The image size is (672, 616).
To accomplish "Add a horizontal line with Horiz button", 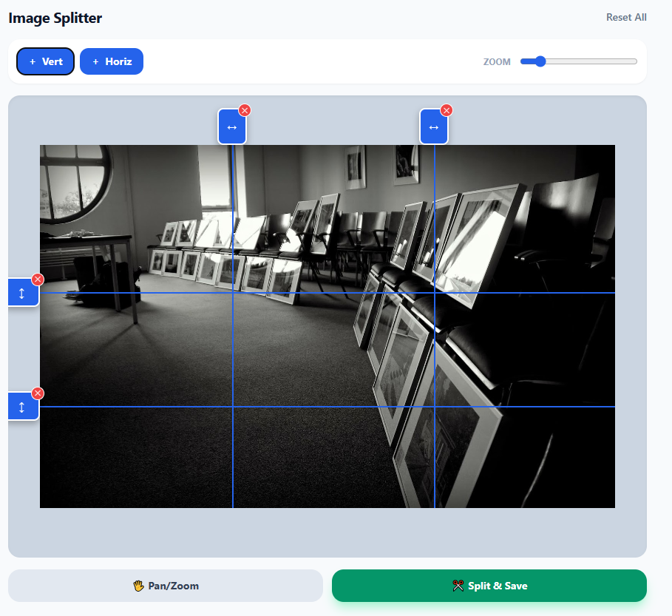I will (112, 61).
